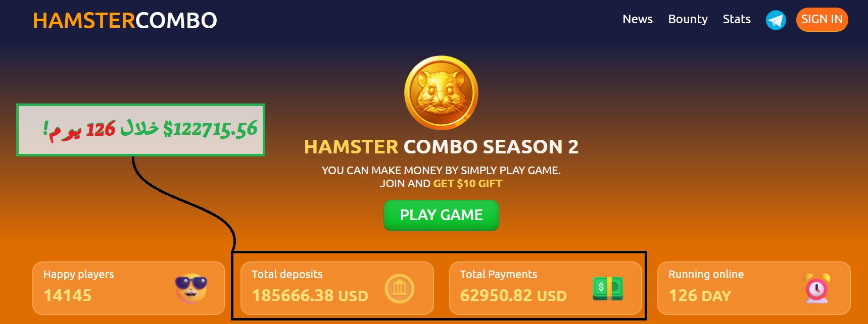Click the 185666.38 USD deposits value
The height and width of the screenshot is (324, 868).
(310, 296)
